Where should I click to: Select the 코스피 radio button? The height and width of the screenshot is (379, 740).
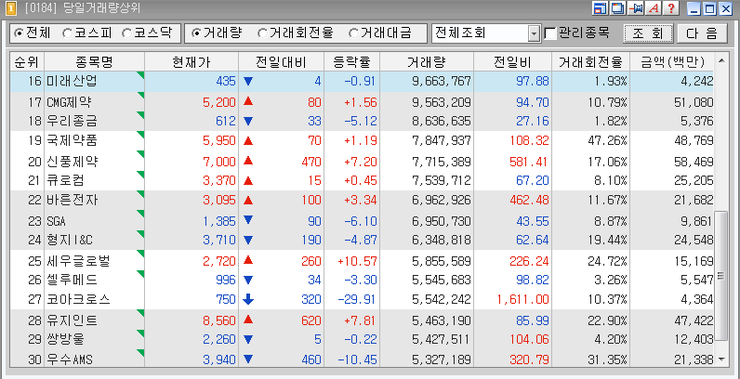[67, 33]
